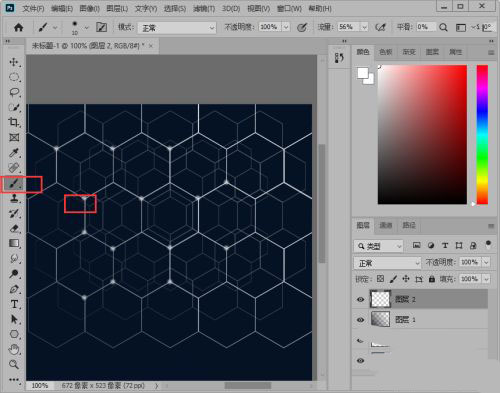500x393 pixels.
Task: Select the Hand tool
Action: (x=14, y=349)
